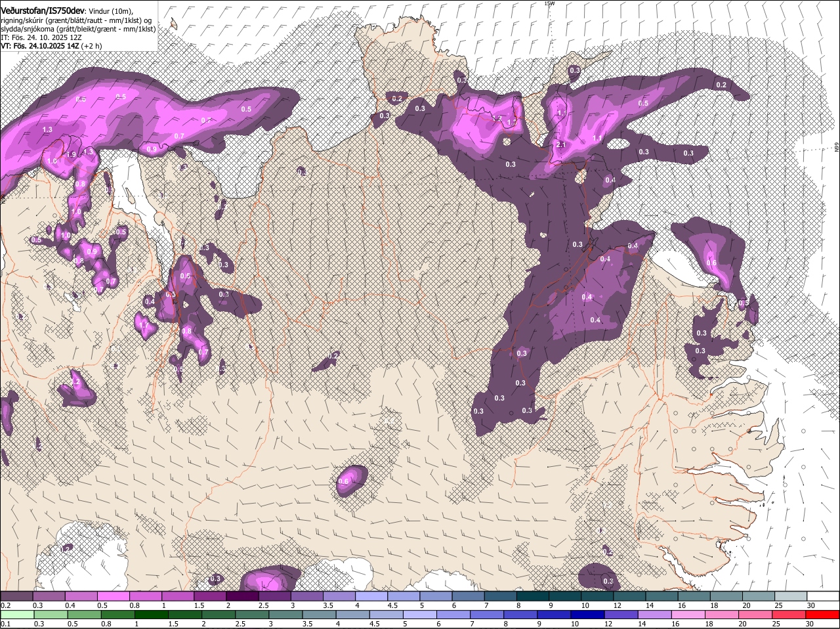Click the '1.9' precipitation value on the map
This screenshot has width=840, height=629.
point(72,154)
